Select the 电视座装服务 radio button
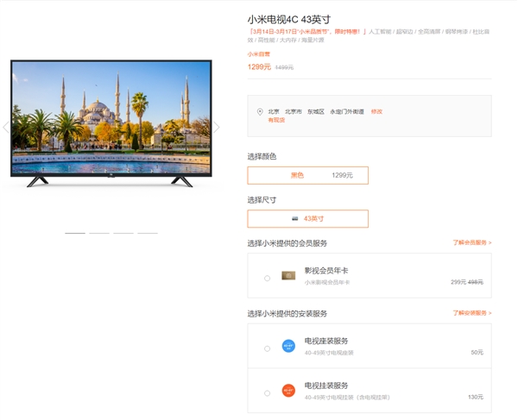 click(268, 348)
